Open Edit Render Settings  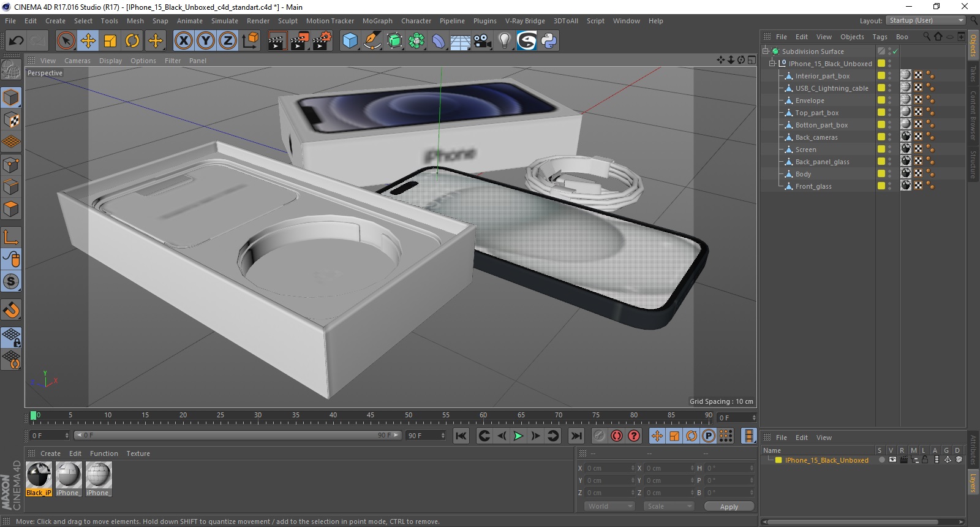click(322, 41)
